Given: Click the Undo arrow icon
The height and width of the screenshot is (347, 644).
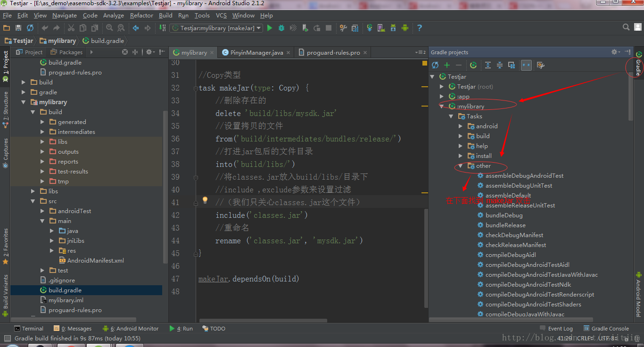Looking at the screenshot, I should (x=45, y=28).
